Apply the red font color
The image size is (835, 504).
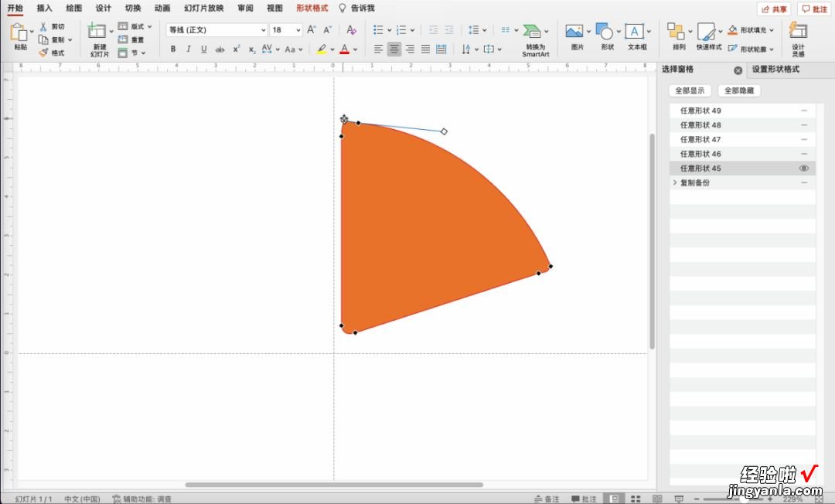coord(345,49)
